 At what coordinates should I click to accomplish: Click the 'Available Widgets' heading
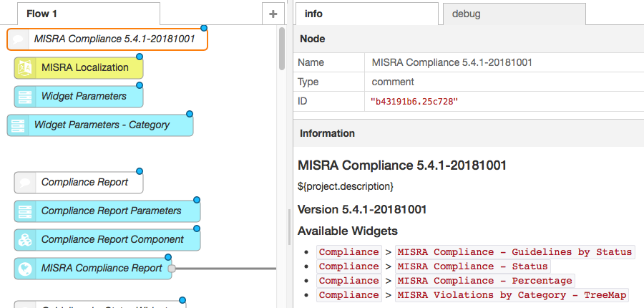tap(348, 231)
